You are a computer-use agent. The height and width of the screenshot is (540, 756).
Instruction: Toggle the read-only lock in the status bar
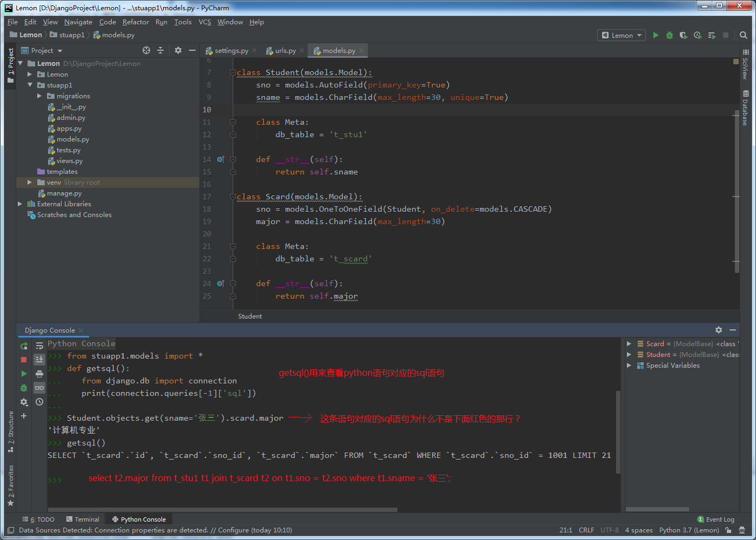[x=728, y=530]
